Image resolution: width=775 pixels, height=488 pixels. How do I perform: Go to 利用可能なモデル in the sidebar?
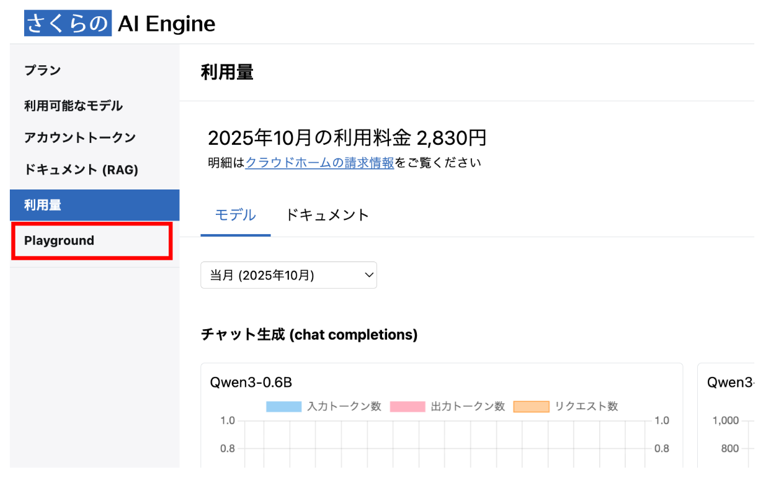click(73, 106)
